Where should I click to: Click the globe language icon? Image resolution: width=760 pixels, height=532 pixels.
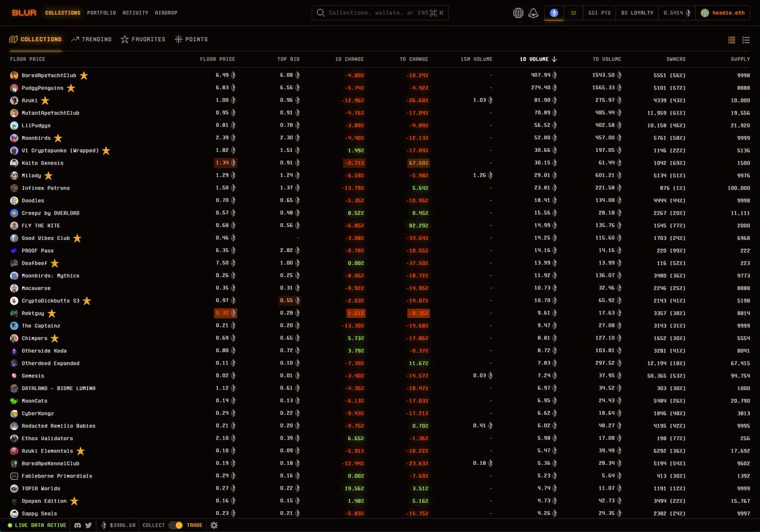(x=518, y=13)
